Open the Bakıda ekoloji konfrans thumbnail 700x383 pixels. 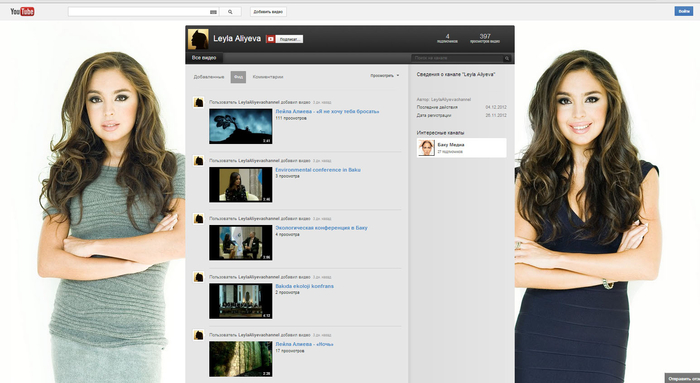click(241, 301)
